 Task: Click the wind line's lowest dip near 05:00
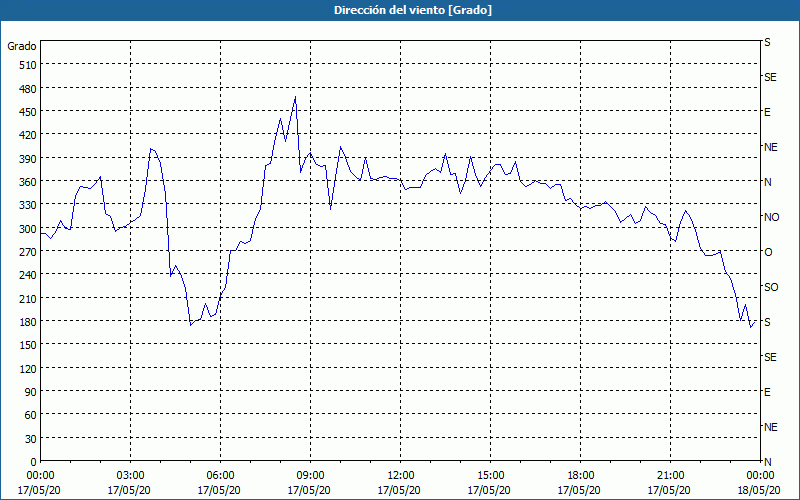click(x=190, y=325)
